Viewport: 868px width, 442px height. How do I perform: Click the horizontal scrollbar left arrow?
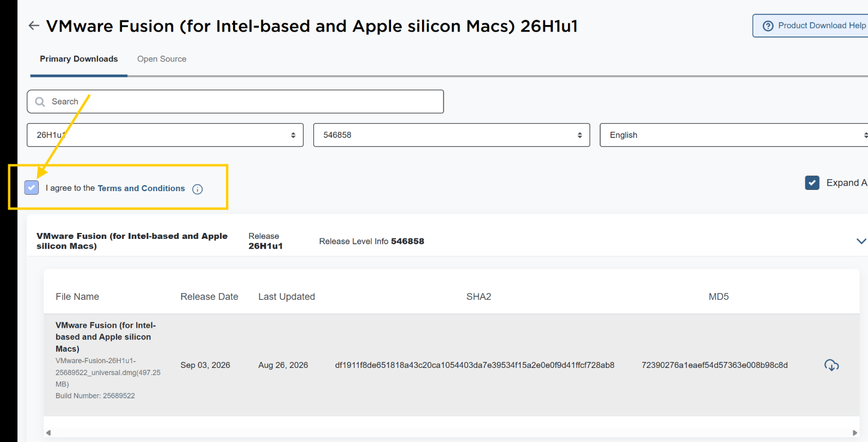click(48, 432)
